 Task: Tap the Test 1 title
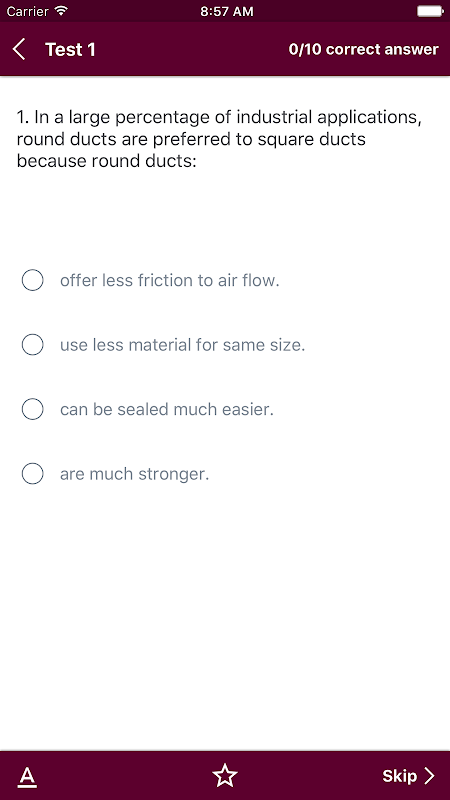pos(70,49)
